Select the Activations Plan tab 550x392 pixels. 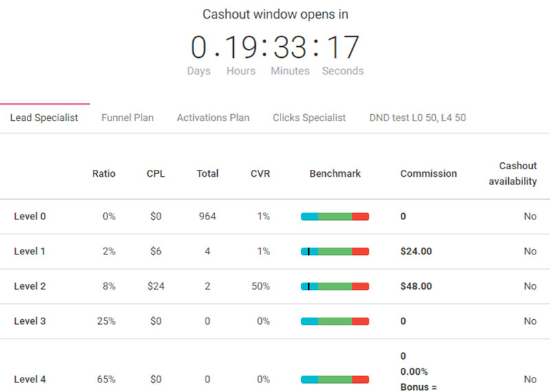click(213, 118)
